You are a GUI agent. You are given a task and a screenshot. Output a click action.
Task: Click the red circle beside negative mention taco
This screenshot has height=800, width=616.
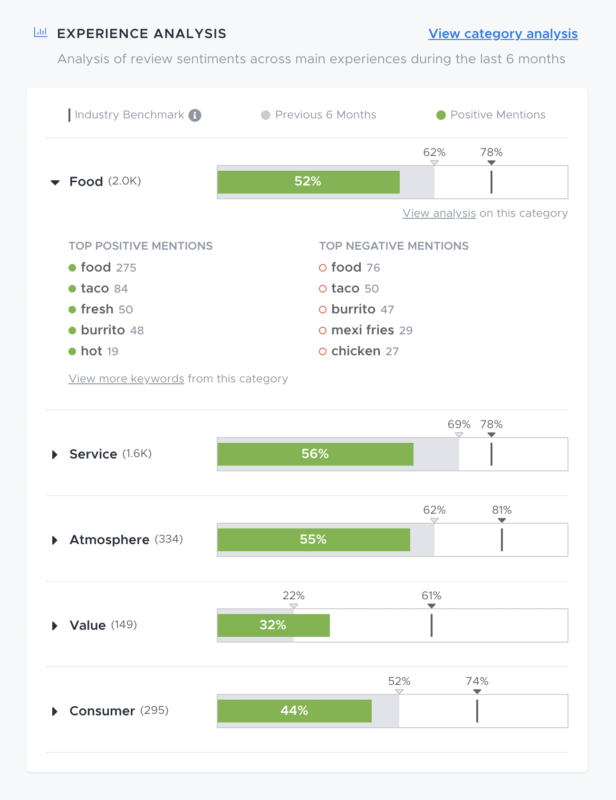pyautogui.click(x=321, y=289)
